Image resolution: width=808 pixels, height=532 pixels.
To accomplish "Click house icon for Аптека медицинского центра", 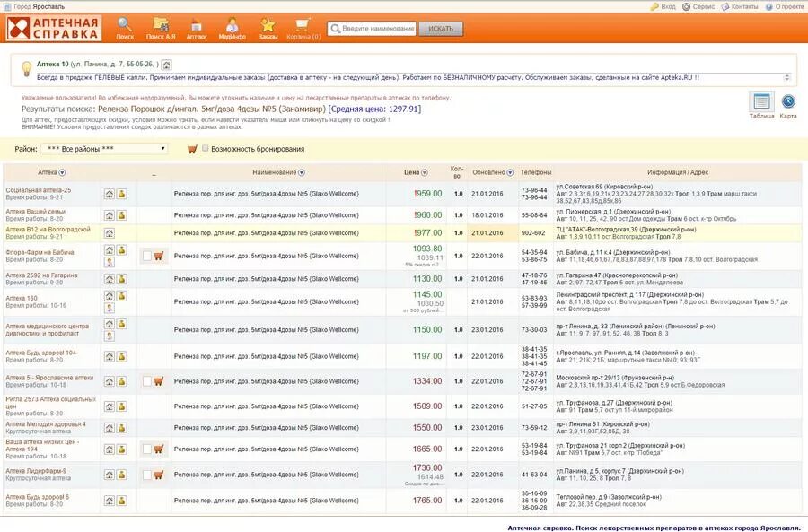I will click(110, 324).
